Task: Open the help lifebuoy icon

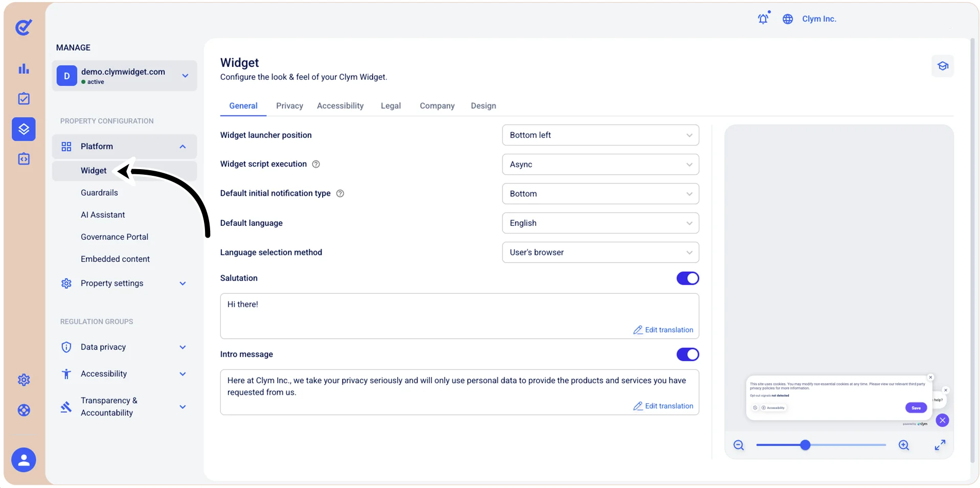Action: [x=24, y=410]
